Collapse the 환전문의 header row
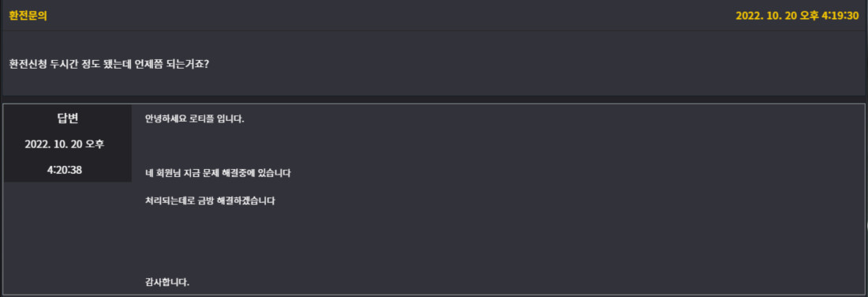Viewport: 868px width, 297px height. point(434,16)
